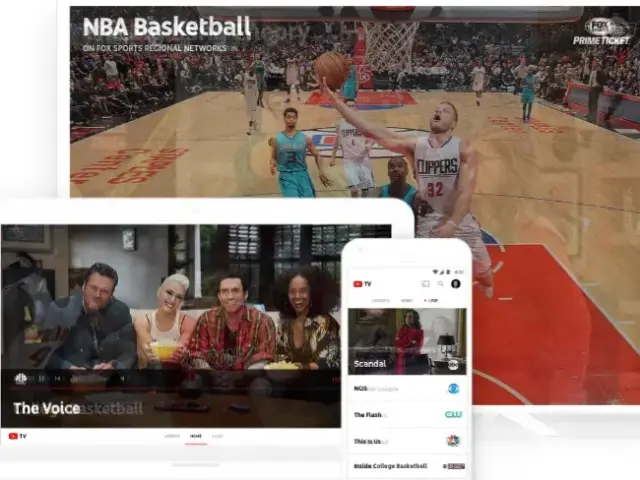The image size is (640, 480).
Task: Click the NBC logo beside This Is Us
Action: 453,440
